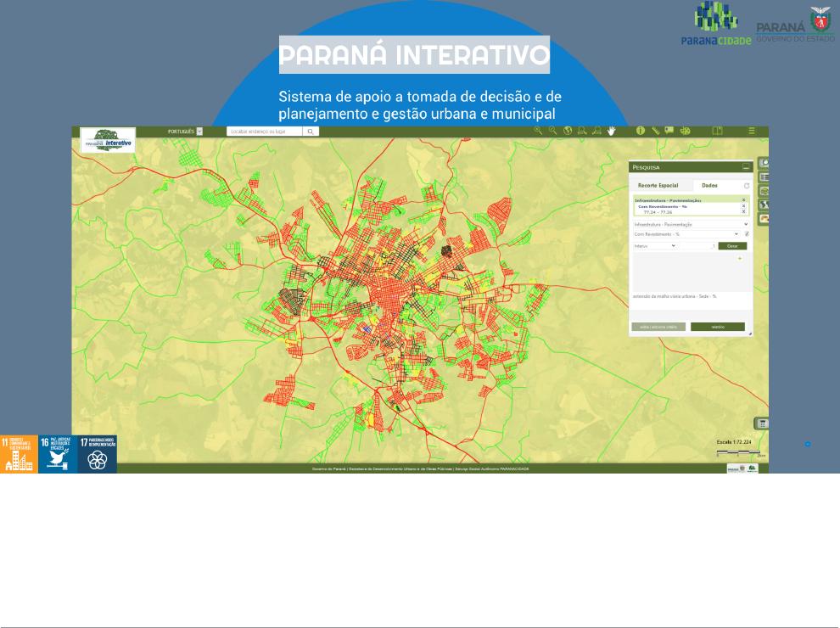840x628 pixels.
Task: Click the address search input field
Action: 264,132
